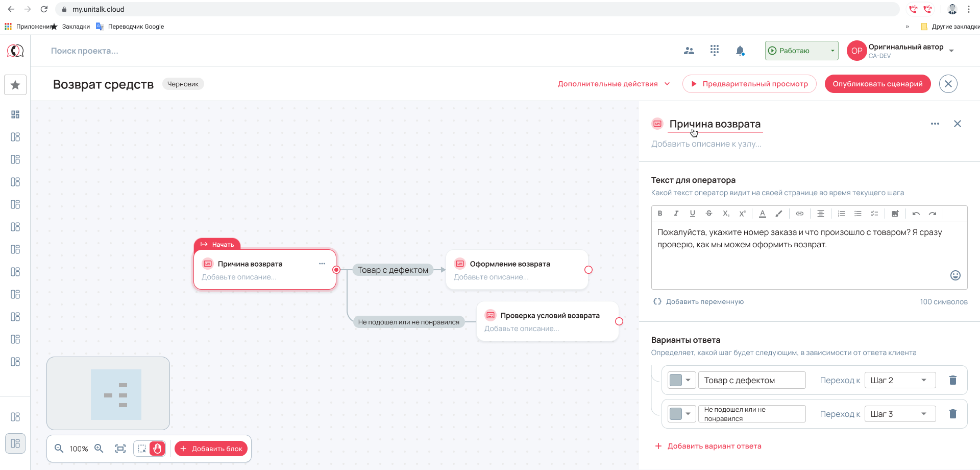Delete the 'Не подошел или не понравился' answer option
The width and height of the screenshot is (980, 470).
953,414
